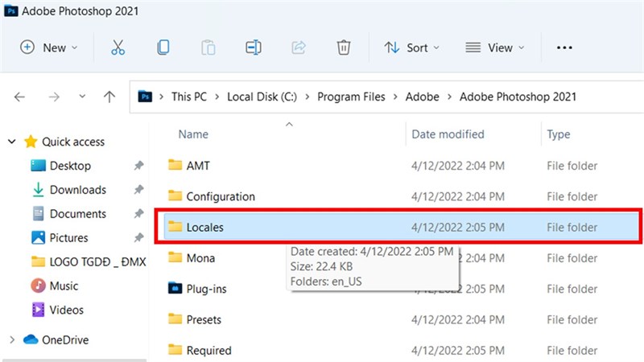Click Locales date 4/12/2022 2:05 PM
The height and width of the screenshot is (362, 644).
point(458,228)
